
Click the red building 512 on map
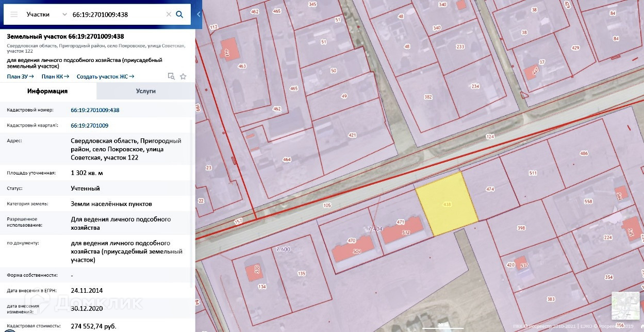coord(402,231)
